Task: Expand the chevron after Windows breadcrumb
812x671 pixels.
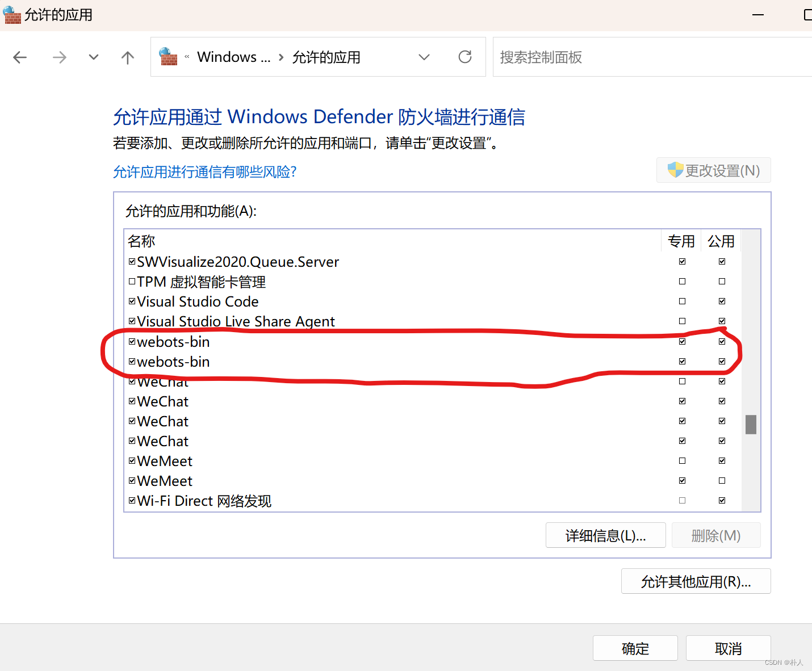Action: pyautogui.click(x=281, y=57)
